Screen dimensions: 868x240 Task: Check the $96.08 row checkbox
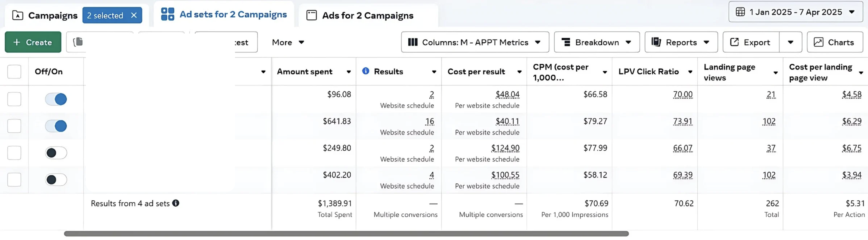coord(14,99)
